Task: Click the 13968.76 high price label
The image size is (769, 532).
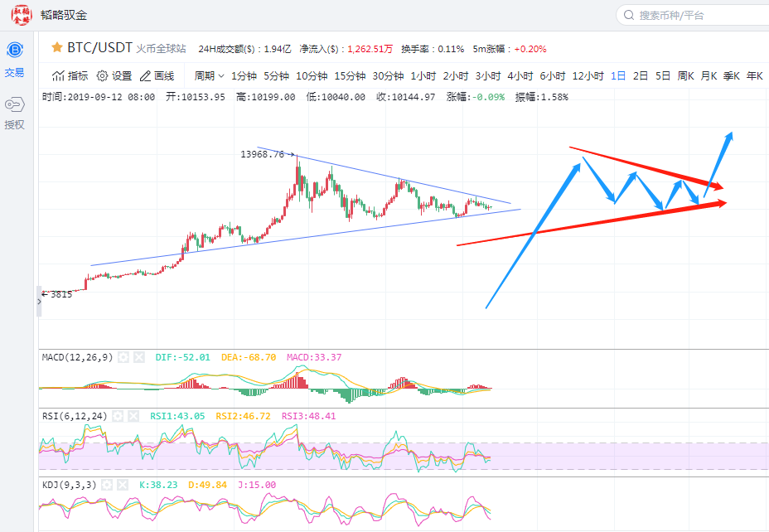Action: [263, 154]
